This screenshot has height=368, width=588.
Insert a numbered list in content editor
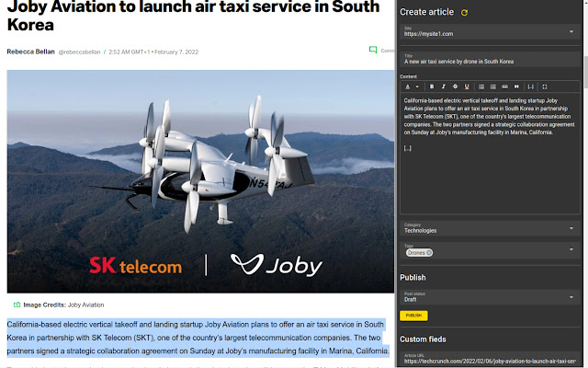click(x=493, y=86)
